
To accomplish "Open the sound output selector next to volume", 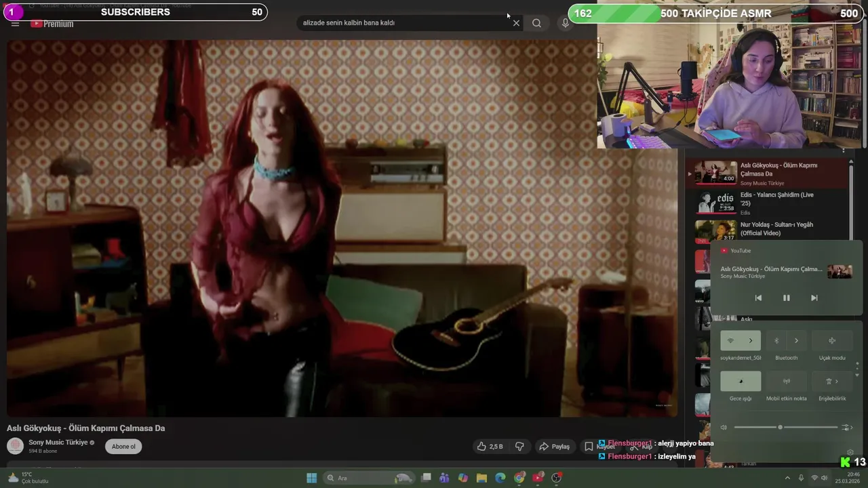I will [x=847, y=427].
